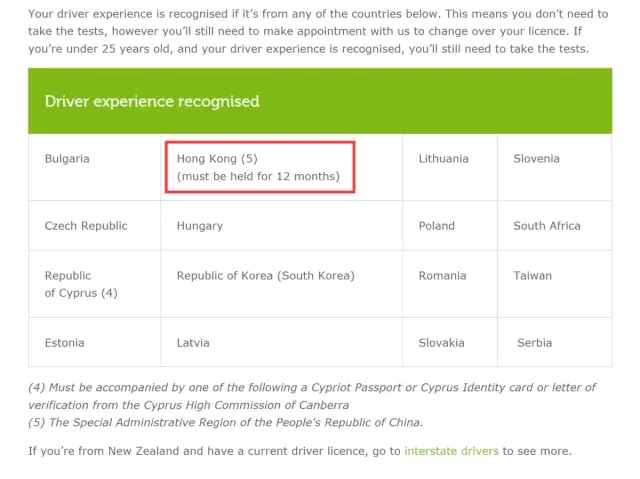The width and height of the screenshot is (640, 479).
Task: Click the Driver experience recognised header
Action: coord(320,101)
